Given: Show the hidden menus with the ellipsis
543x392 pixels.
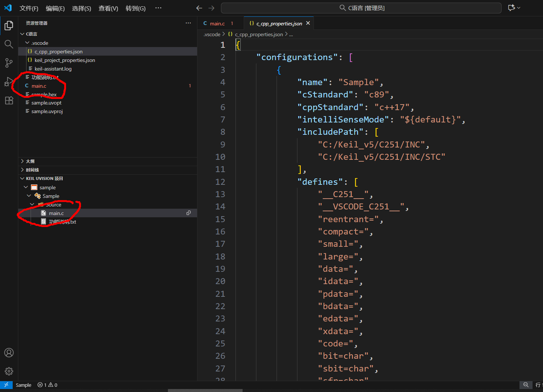Looking at the screenshot, I should [158, 8].
